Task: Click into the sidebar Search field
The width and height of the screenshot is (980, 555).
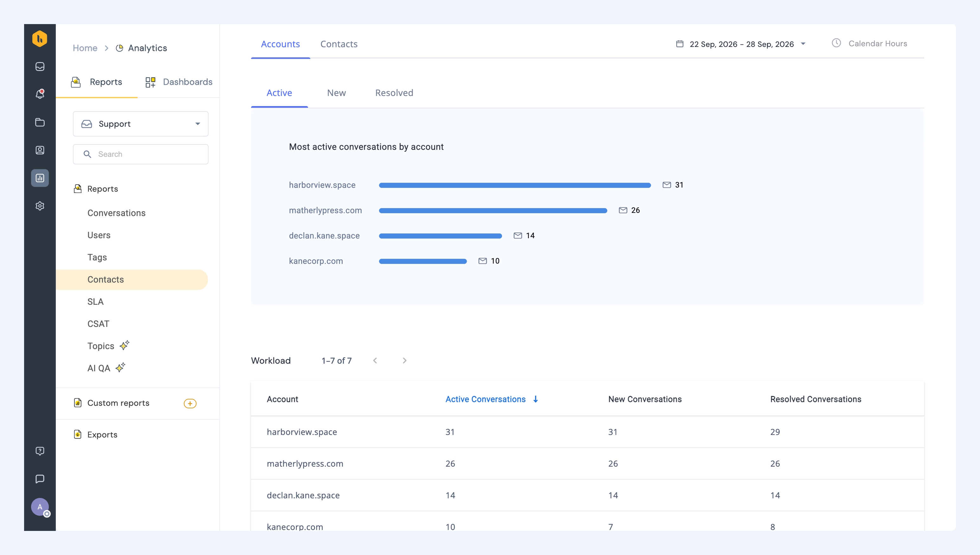Action: coord(141,154)
